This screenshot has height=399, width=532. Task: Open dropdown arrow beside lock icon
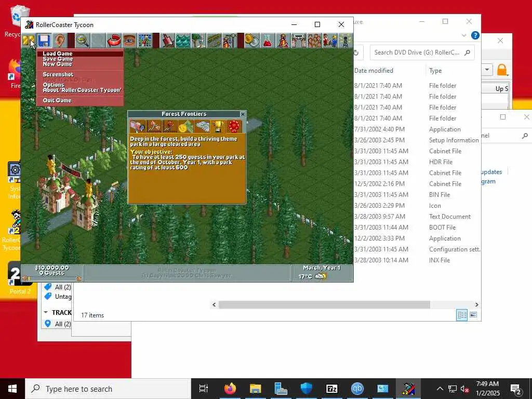click(487, 70)
